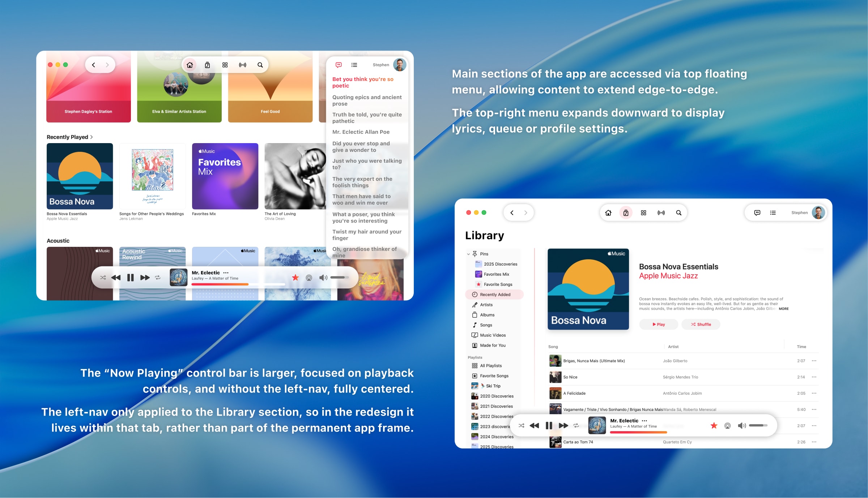The image size is (868, 498).
Task: Expand description with MORE link
Action: 783,309
